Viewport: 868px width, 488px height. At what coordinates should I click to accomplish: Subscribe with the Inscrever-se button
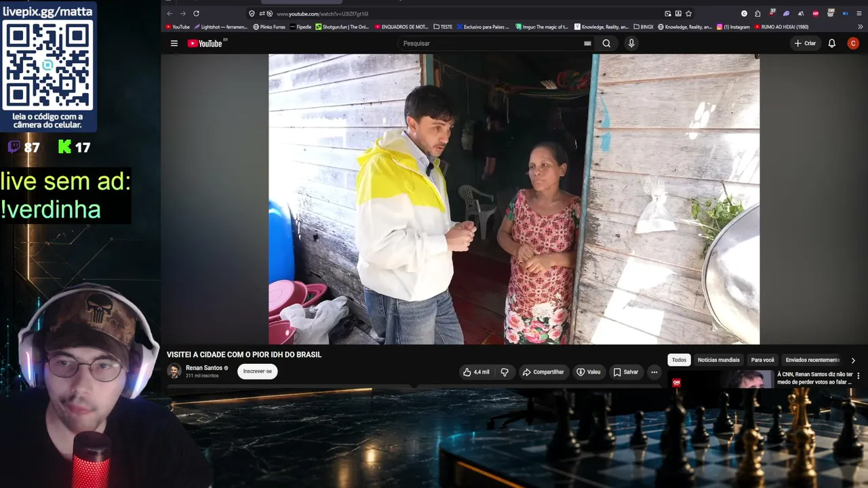coord(258,371)
